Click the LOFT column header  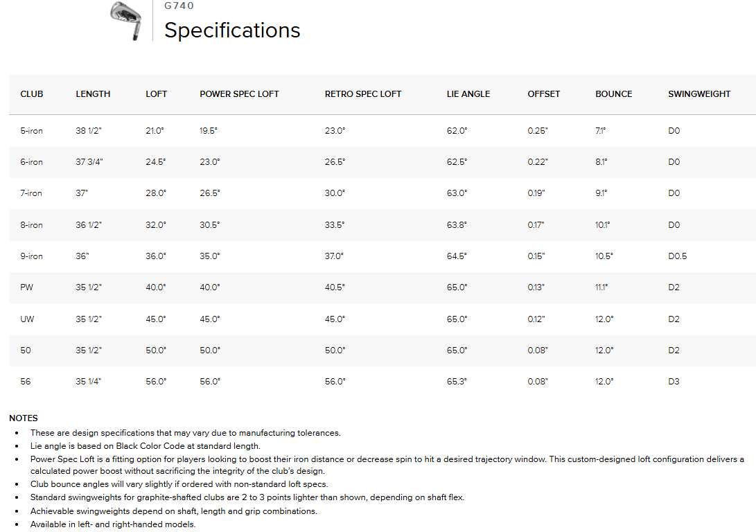click(157, 94)
